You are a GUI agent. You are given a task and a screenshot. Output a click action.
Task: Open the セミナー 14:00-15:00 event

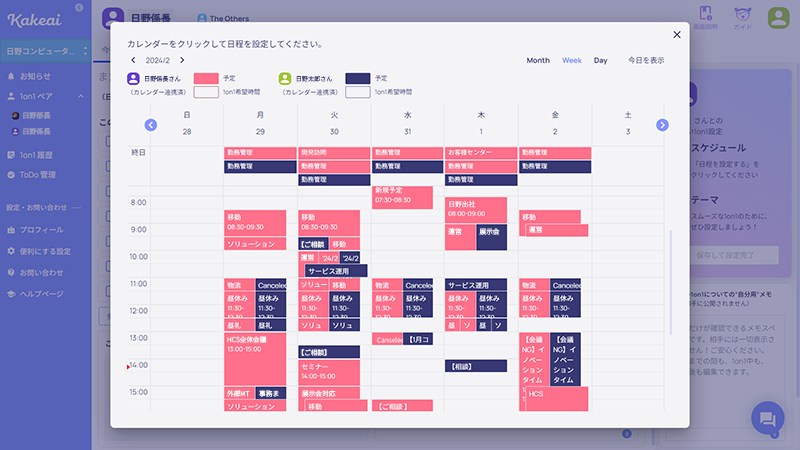point(329,372)
